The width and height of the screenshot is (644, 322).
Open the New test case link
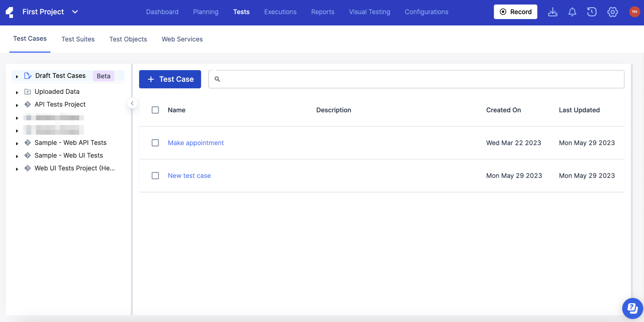pos(189,175)
